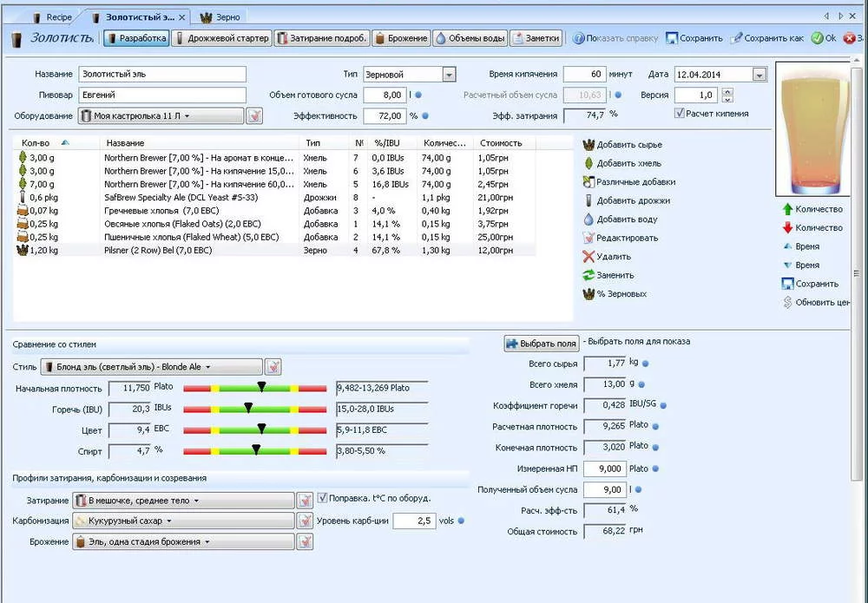Open the Тип dropdown showing Зерновой
The width and height of the screenshot is (868, 603).
(x=449, y=75)
